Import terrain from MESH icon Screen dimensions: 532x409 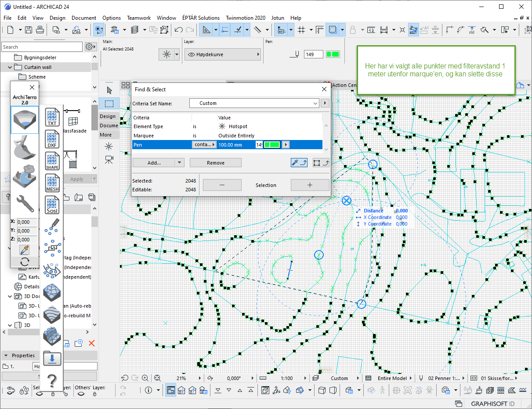[x=52, y=183]
